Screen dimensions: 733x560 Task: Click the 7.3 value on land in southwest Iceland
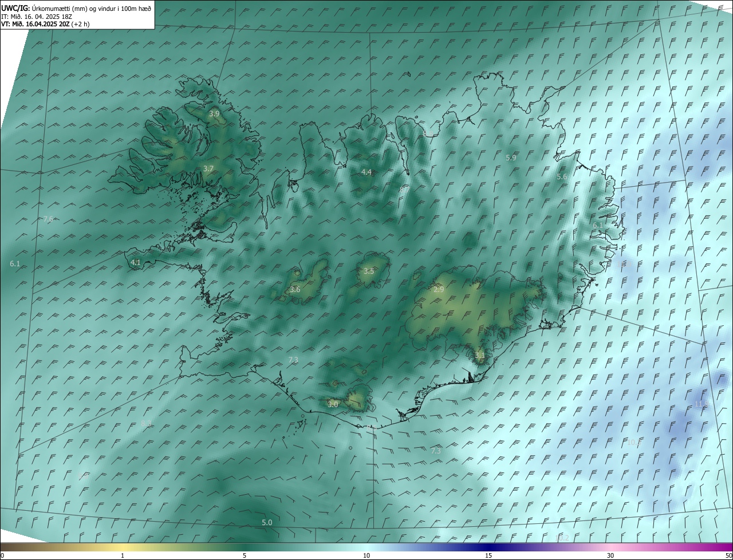(293, 360)
